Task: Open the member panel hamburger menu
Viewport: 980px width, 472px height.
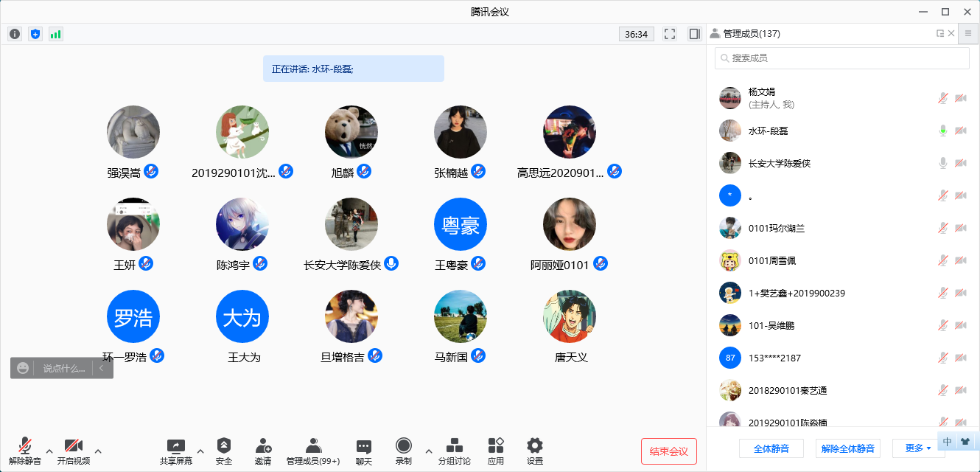Action: pyautogui.click(x=968, y=34)
